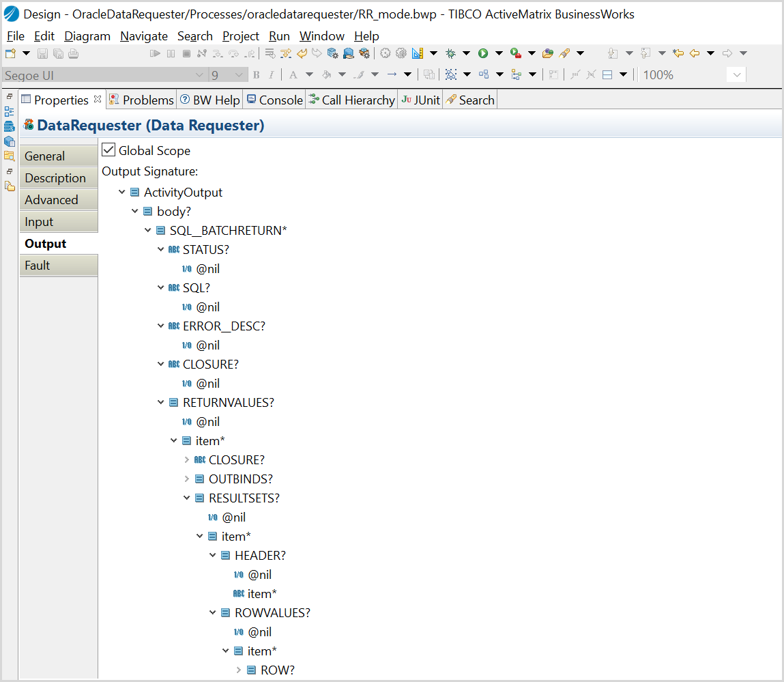Collapse the ActivityOutput tree node

tap(122, 193)
